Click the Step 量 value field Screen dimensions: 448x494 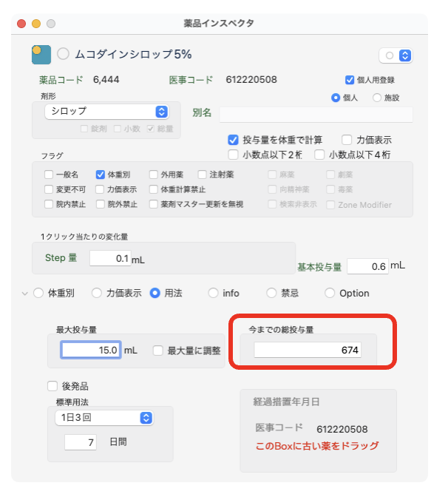coord(110,258)
